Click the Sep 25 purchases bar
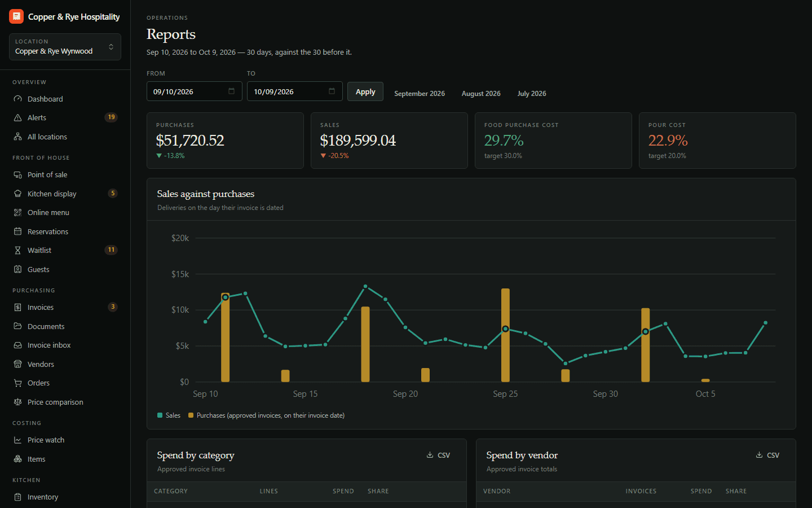Viewport: 812px width, 508px height. [x=505, y=335]
